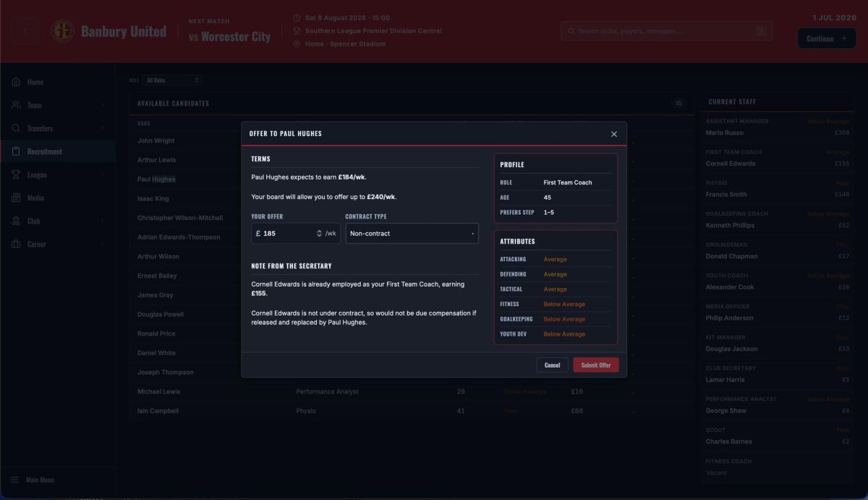Click staff member Lamar Harris
Image resolution: width=868 pixels, height=500 pixels.
725,380
